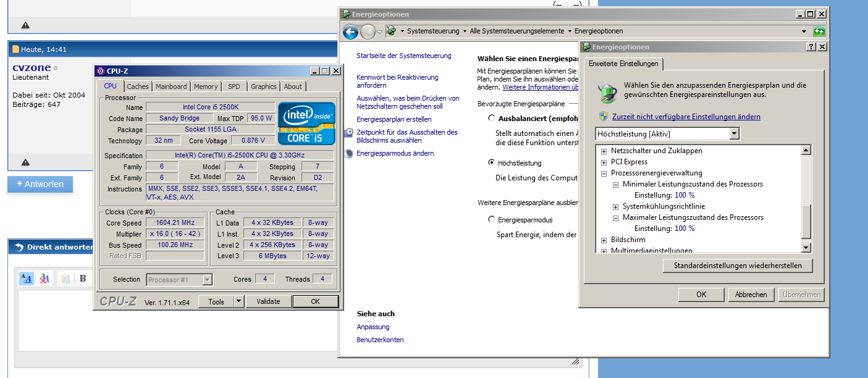The width and height of the screenshot is (868, 378).
Task: Open the breadcrumb address dropdown arrow
Action: click(804, 31)
